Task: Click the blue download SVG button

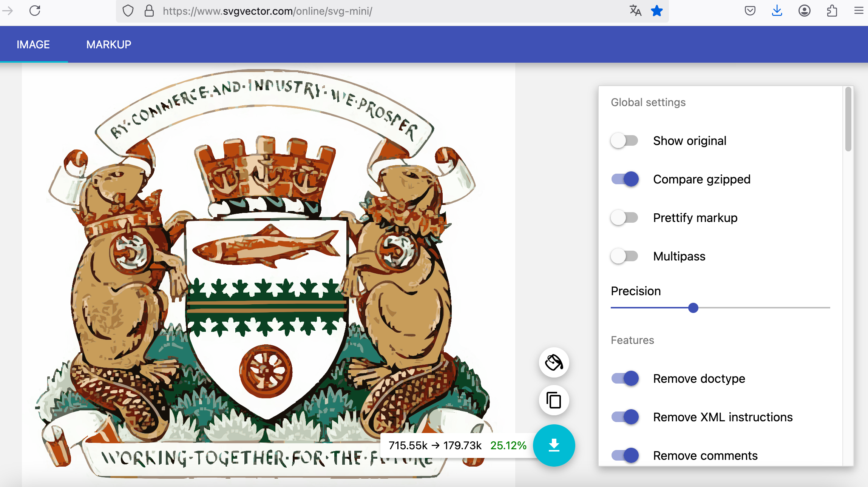Action: (x=554, y=445)
